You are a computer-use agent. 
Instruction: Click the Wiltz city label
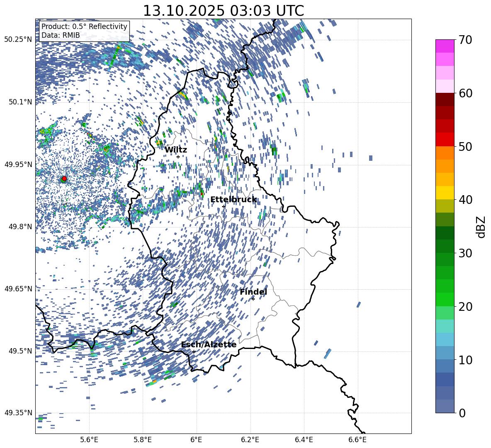176,150
